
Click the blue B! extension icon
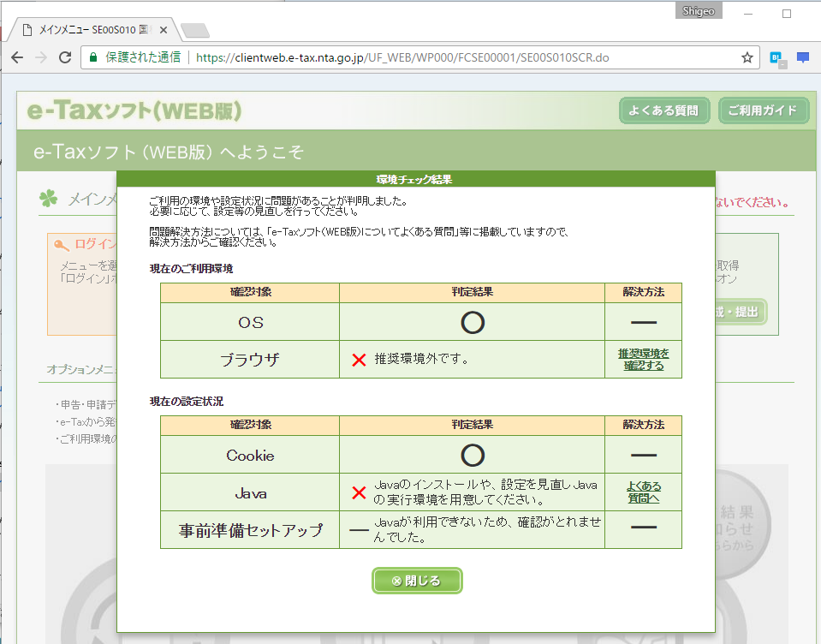coord(777,58)
